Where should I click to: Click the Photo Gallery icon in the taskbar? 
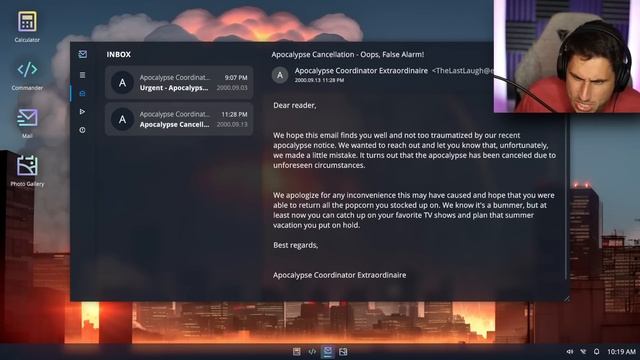click(x=343, y=352)
